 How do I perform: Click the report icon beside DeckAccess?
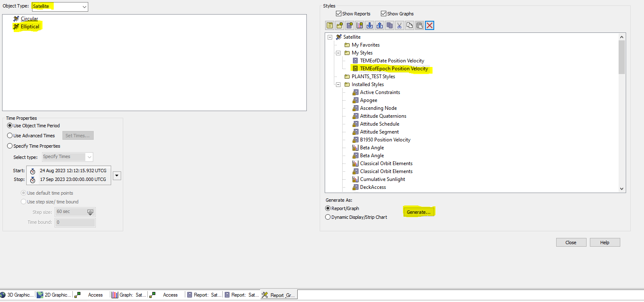356,187
